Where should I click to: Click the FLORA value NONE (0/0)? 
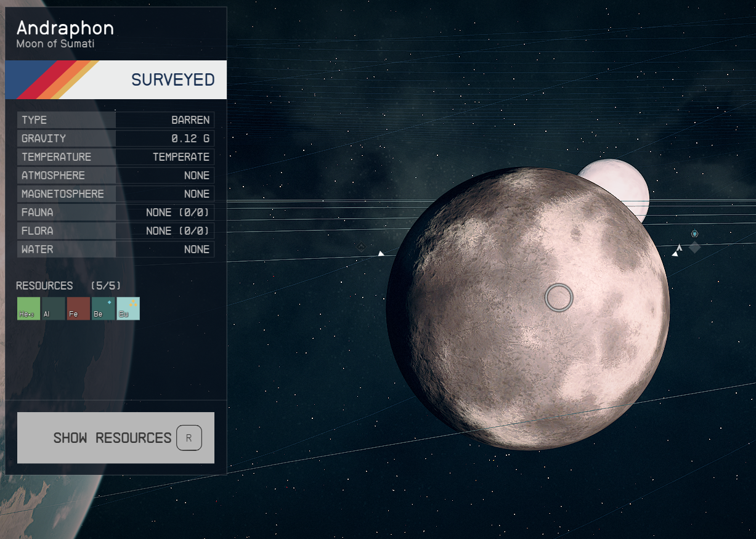pos(178,231)
